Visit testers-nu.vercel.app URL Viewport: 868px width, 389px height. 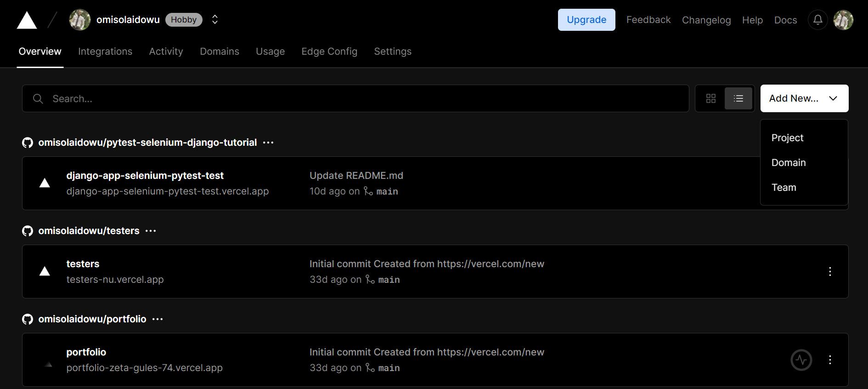tap(115, 280)
